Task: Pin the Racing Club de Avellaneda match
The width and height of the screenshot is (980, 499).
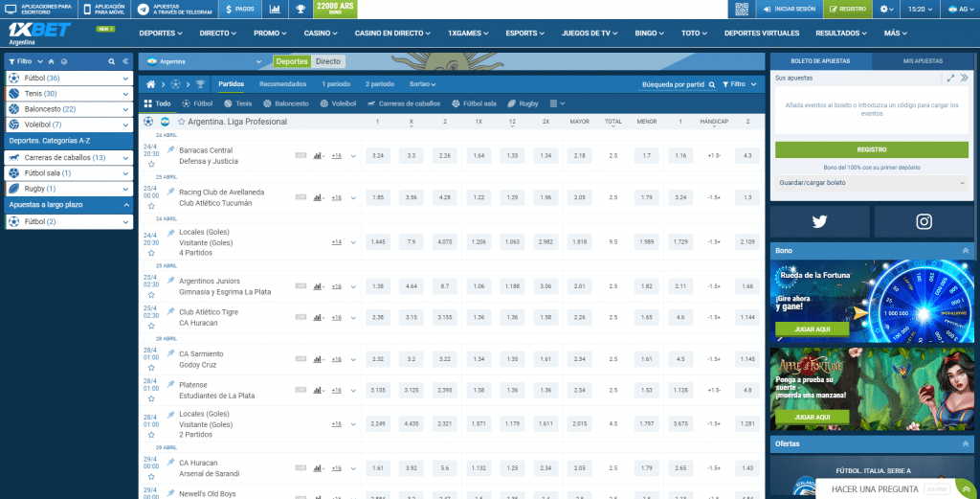Action: (x=170, y=191)
